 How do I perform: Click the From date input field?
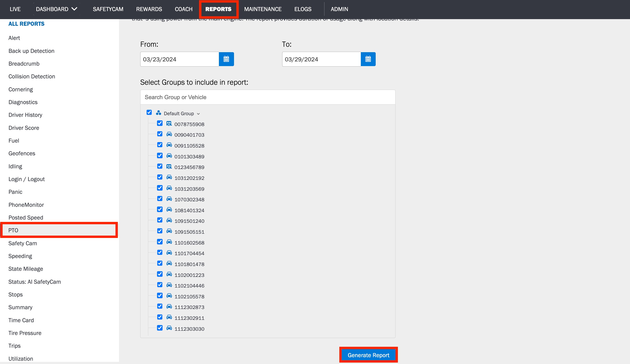click(179, 59)
